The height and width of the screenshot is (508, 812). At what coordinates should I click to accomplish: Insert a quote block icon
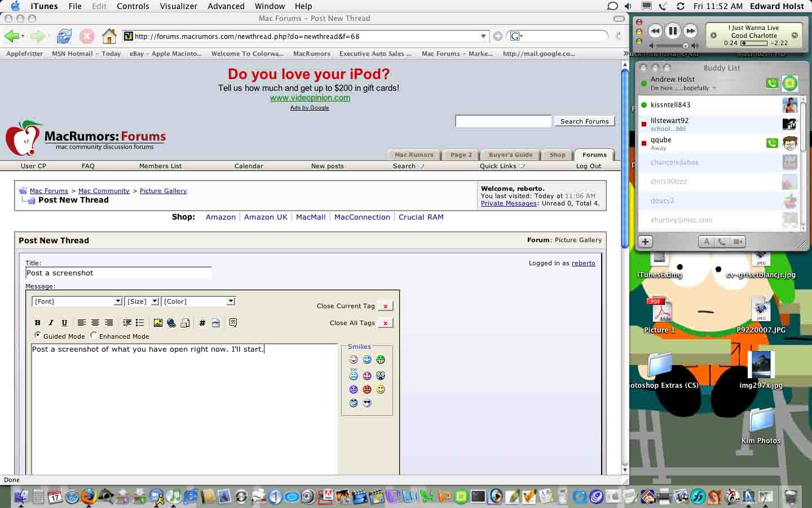(x=233, y=323)
